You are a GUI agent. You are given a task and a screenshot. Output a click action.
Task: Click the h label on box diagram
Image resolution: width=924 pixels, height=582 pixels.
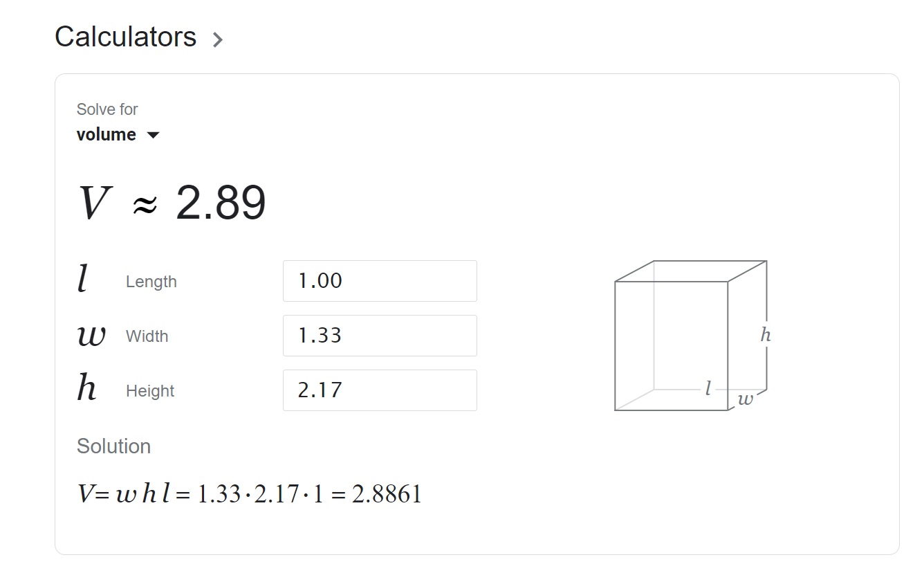pos(765,335)
